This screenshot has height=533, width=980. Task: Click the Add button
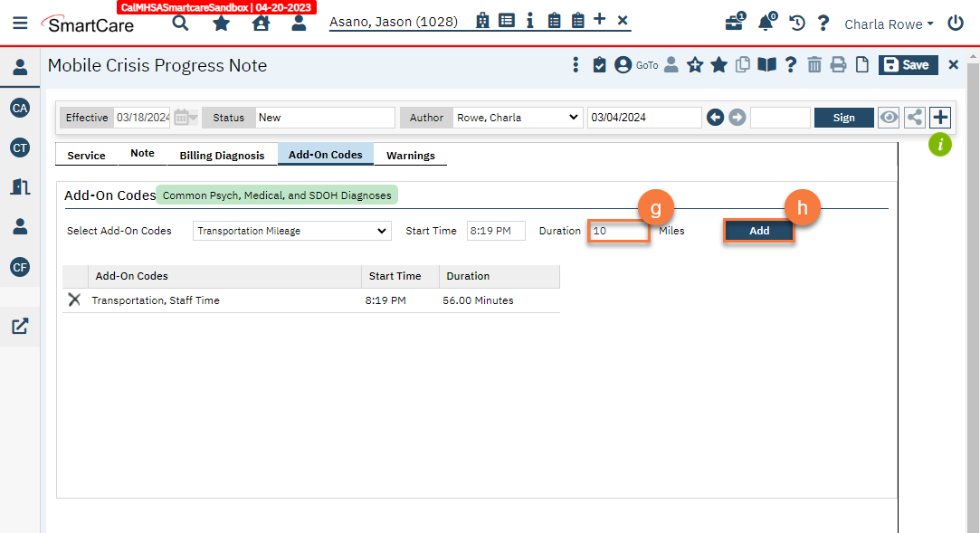[x=758, y=231]
